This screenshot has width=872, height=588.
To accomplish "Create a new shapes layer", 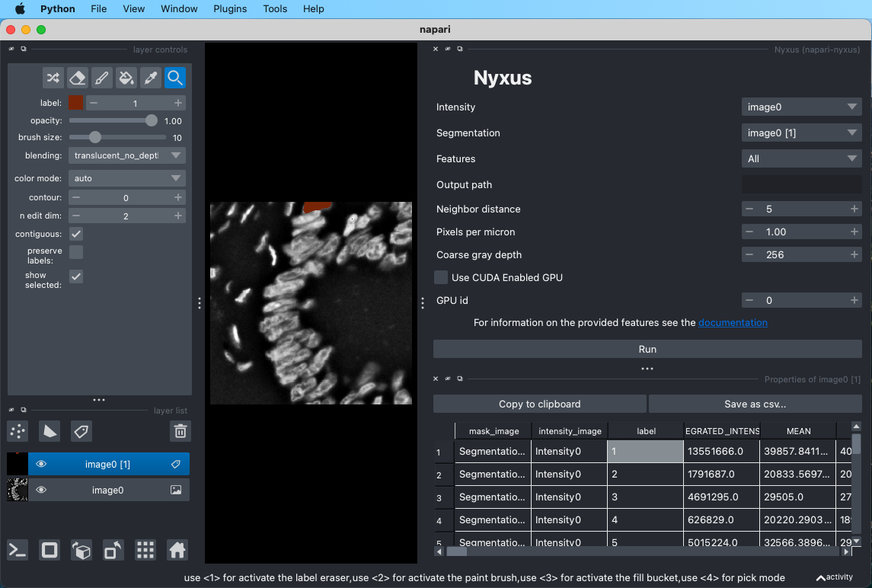I will point(50,431).
